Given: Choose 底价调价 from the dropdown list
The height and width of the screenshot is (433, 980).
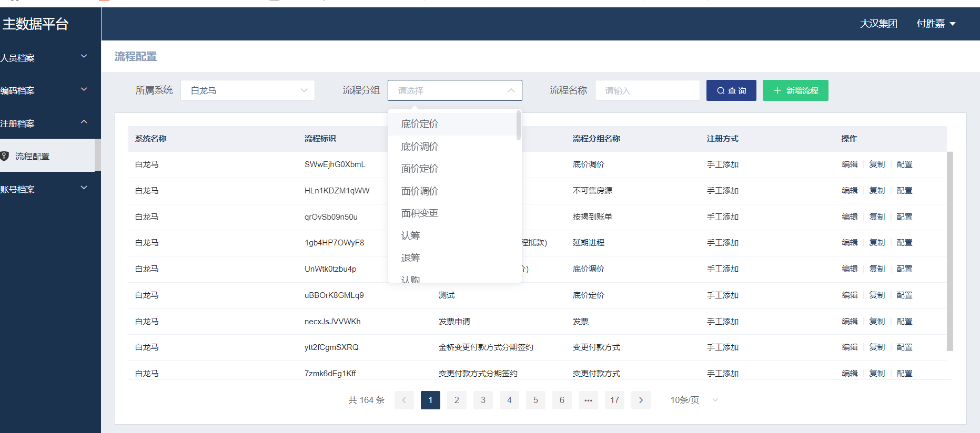Looking at the screenshot, I should click(x=452, y=147).
